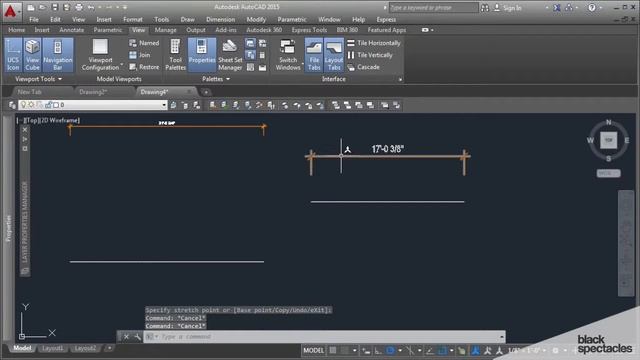Click the 17'-0 3/8" dimension text

coord(387,149)
